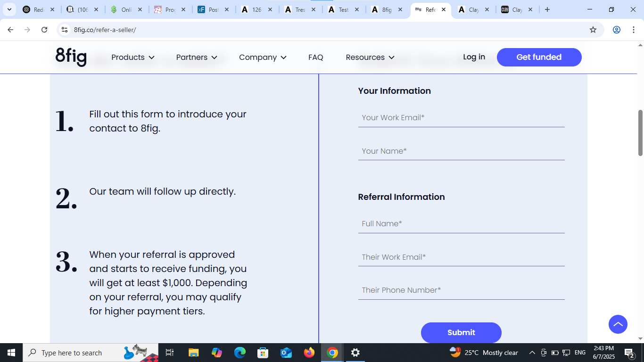Switch to the Onli tab
The height and width of the screenshot is (362, 644).
(126, 9)
